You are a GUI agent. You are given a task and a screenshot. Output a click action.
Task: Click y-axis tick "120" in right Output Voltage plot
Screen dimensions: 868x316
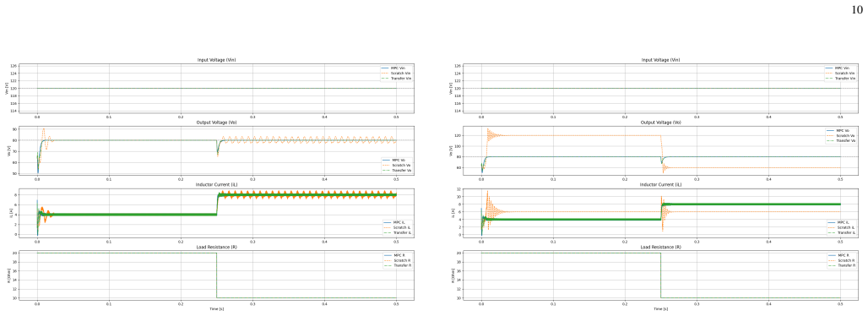[x=458, y=135]
